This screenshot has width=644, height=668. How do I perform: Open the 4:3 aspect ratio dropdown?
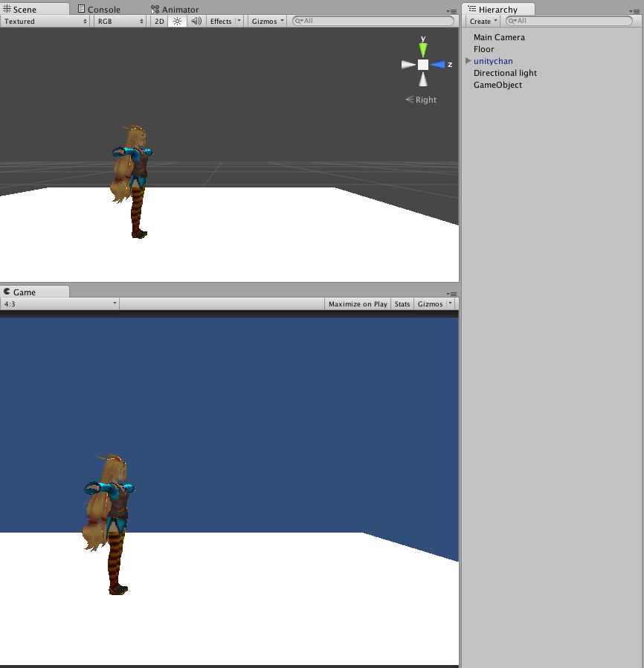(x=59, y=304)
